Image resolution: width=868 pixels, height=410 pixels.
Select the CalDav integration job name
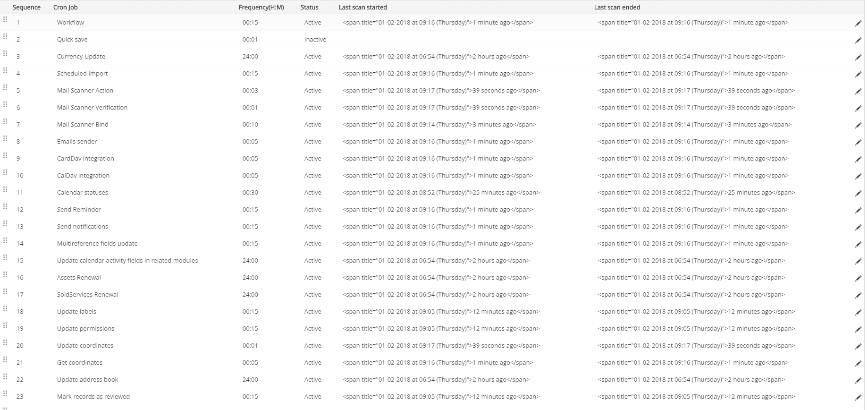[x=83, y=176]
